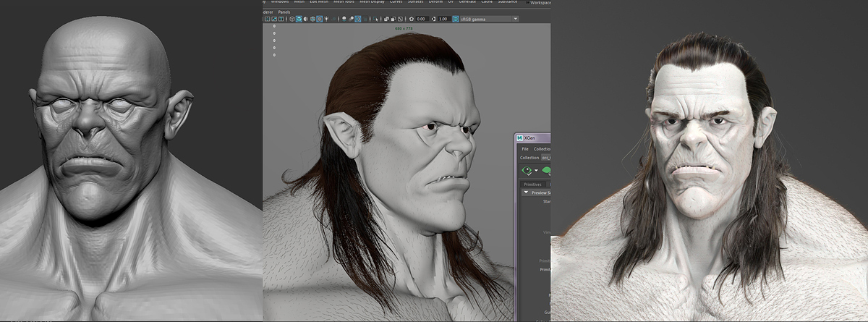Screen dimensions: 868x322
Task: Open the XGen Collection dropdown
Action: tap(546, 157)
